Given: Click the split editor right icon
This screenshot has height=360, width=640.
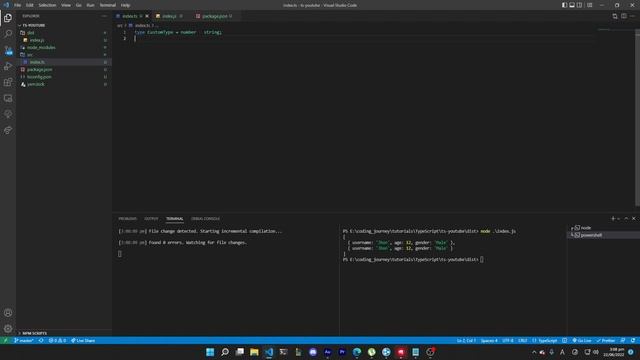Looking at the screenshot, I should (x=624, y=16).
